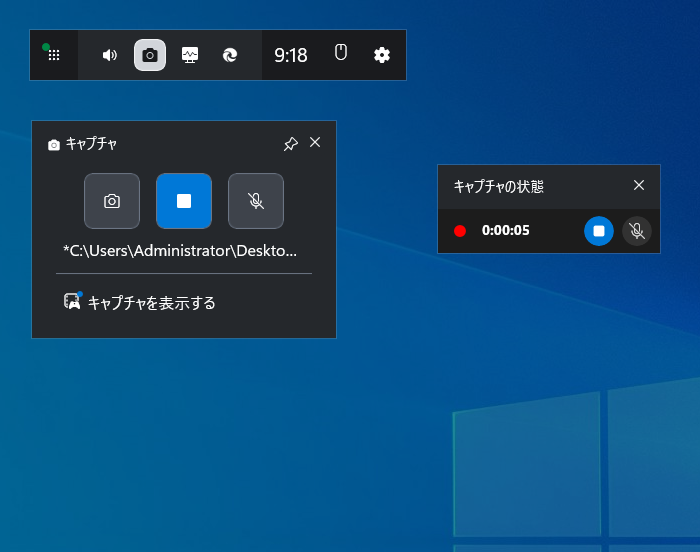Open the Performance monitor widget icon

click(190, 55)
